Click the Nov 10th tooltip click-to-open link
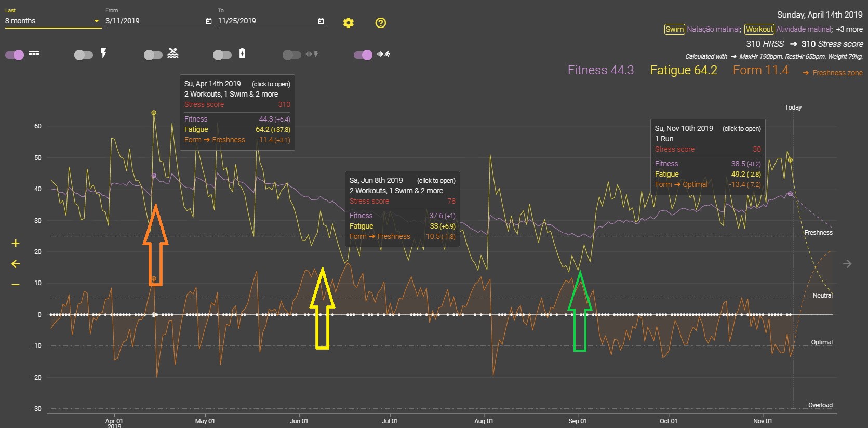 point(742,128)
